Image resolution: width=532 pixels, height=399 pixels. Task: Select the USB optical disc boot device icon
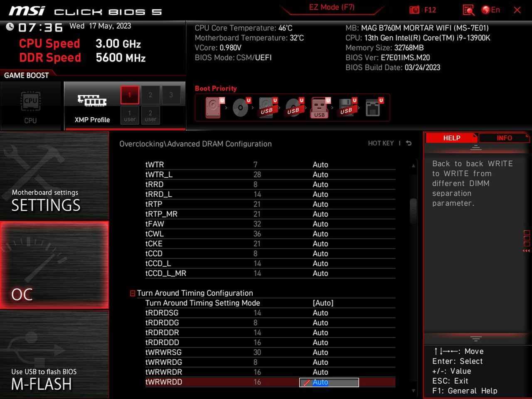294,108
